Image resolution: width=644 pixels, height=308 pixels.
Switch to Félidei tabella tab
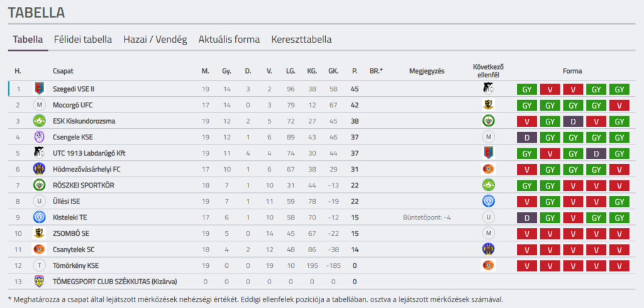pyautogui.click(x=83, y=40)
